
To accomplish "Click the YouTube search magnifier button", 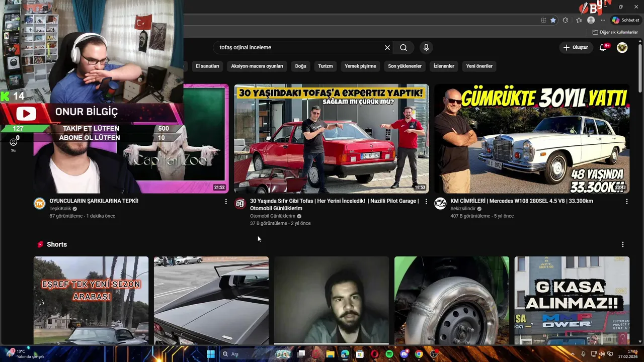I will (404, 48).
